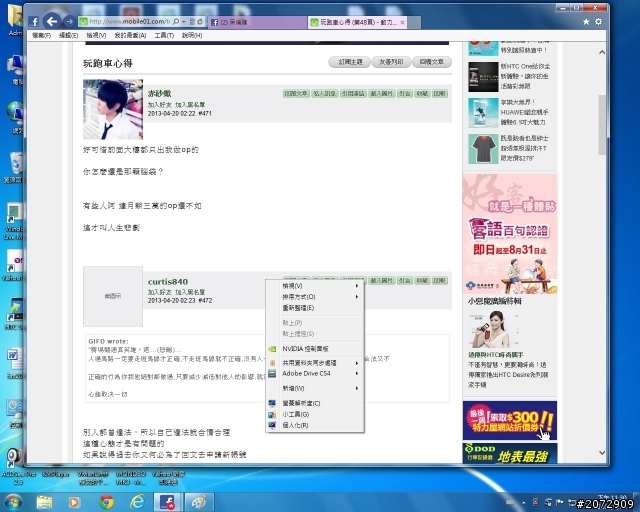640x512 pixels.
Task: Open the 說明(H) menu
Action: [192, 36]
